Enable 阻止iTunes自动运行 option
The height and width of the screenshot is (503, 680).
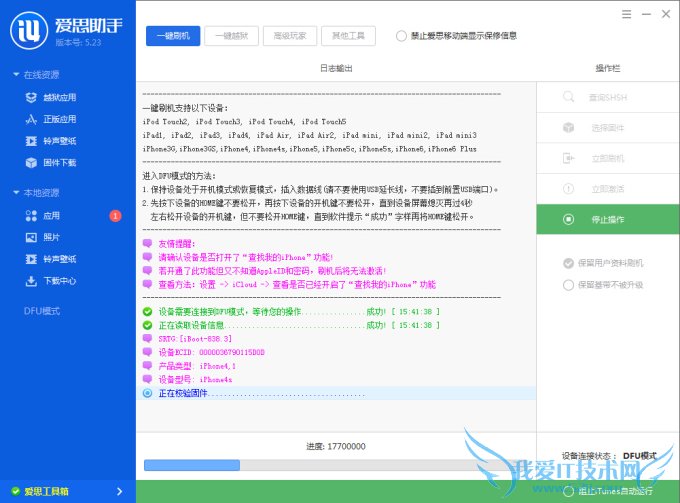pyautogui.click(x=568, y=491)
